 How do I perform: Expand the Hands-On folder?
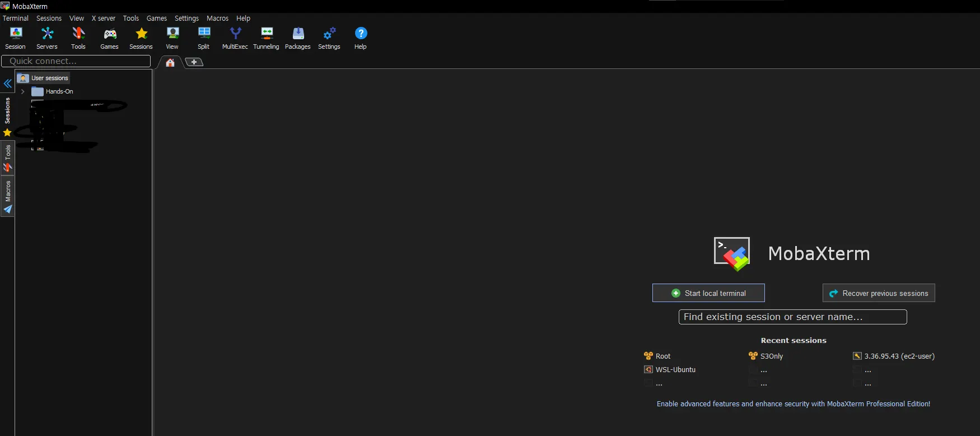(22, 91)
